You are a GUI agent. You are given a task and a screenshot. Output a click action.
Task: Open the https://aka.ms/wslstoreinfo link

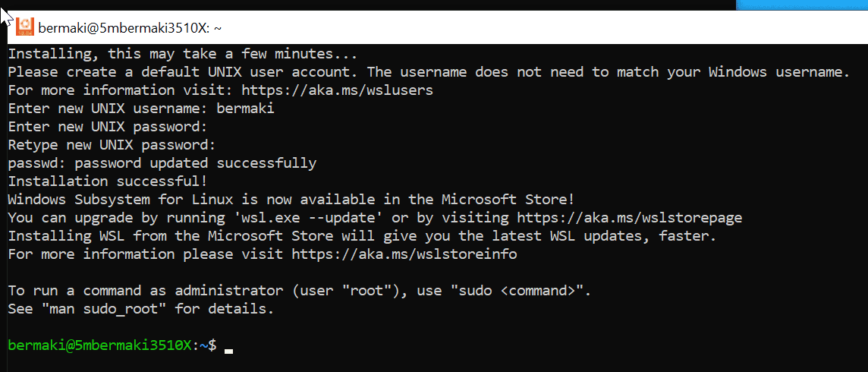[404, 254]
